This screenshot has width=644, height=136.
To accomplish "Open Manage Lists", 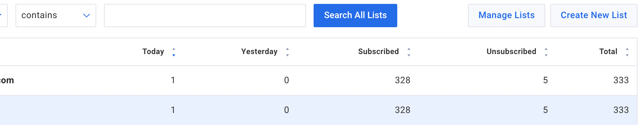I will pos(506,16).
